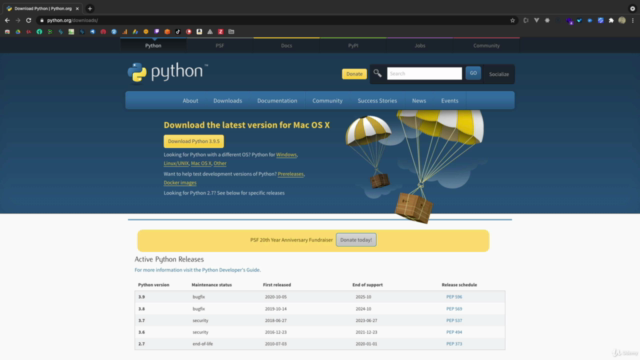Click the 3.9 Python version cell
Viewport: 640px width, 360px height.
142,297
